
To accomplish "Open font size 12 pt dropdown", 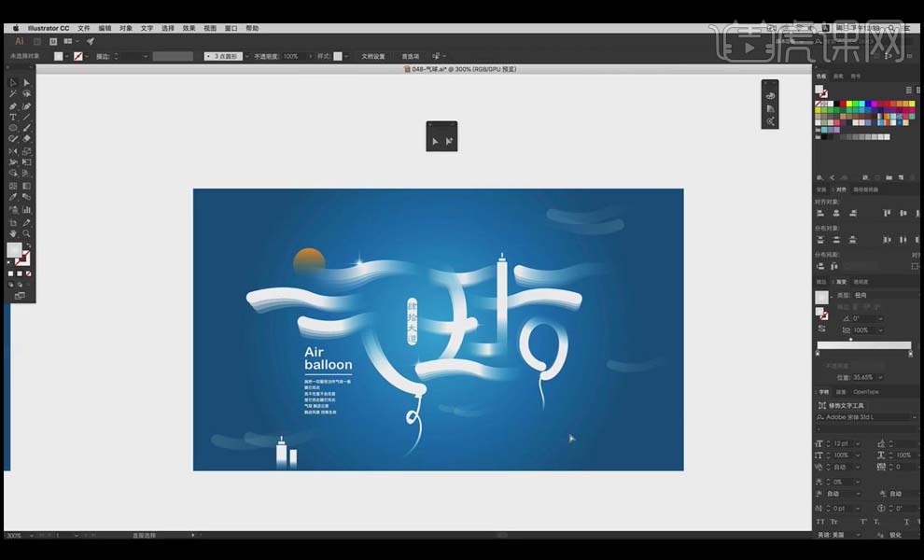I will 858,443.
